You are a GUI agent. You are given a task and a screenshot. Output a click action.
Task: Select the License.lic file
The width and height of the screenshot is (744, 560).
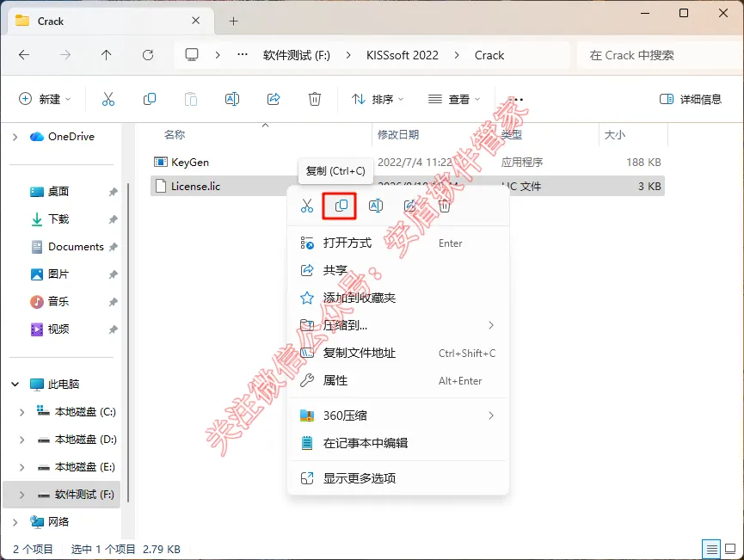click(195, 186)
